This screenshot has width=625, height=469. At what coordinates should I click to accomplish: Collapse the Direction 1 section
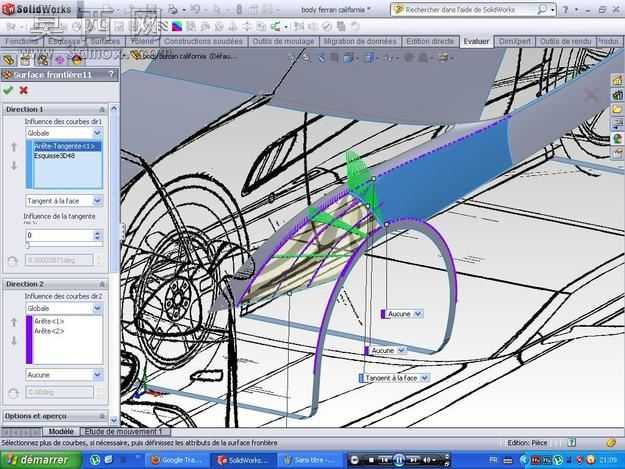[102, 109]
